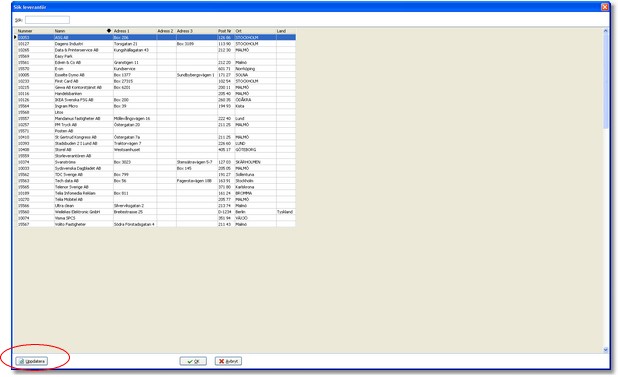Select the IKEA Svenska FSG AB row
The height and width of the screenshot is (377, 618).
[156, 100]
